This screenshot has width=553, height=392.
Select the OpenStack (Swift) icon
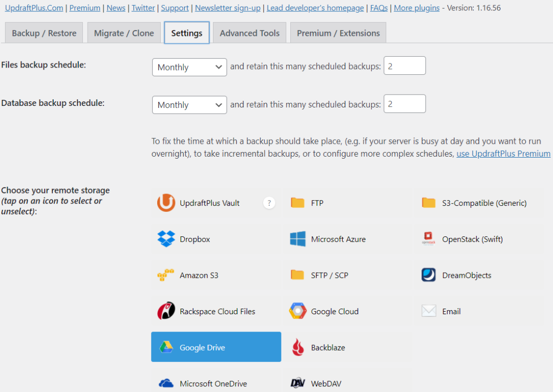point(429,238)
